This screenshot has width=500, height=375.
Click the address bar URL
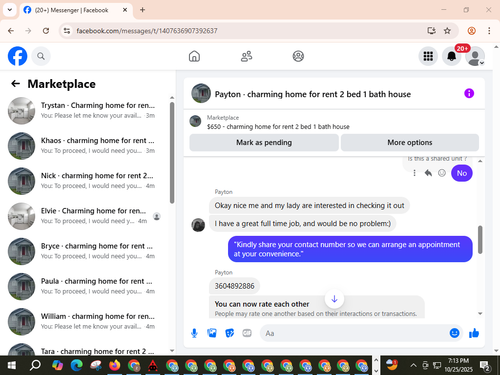click(147, 31)
